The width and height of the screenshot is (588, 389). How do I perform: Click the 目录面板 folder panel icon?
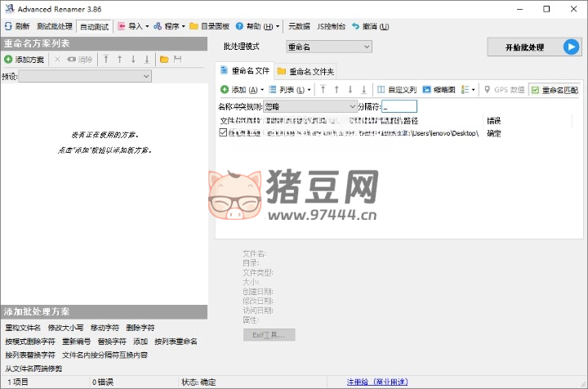194,26
